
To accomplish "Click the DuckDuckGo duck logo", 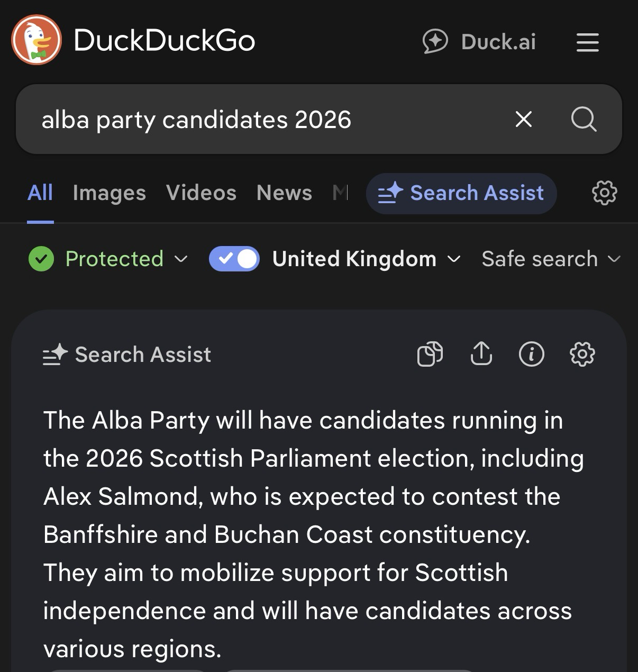I will point(37,40).
